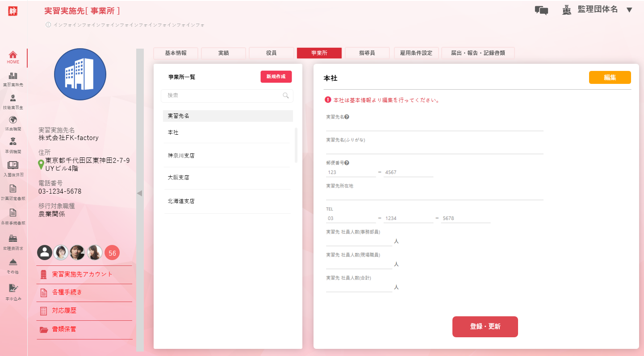The image size is (644, 356).
Task: Open the chat messages icon
Action: pos(541,10)
